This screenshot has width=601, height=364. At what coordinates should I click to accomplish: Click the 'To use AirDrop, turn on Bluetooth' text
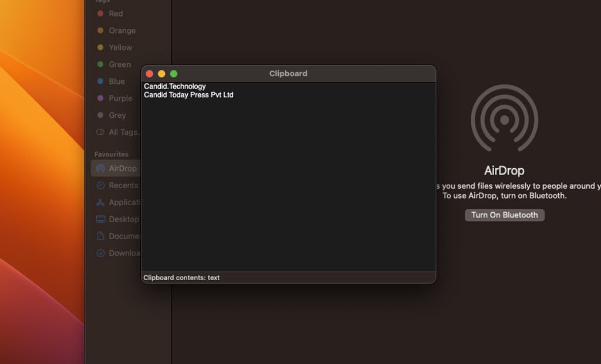504,196
